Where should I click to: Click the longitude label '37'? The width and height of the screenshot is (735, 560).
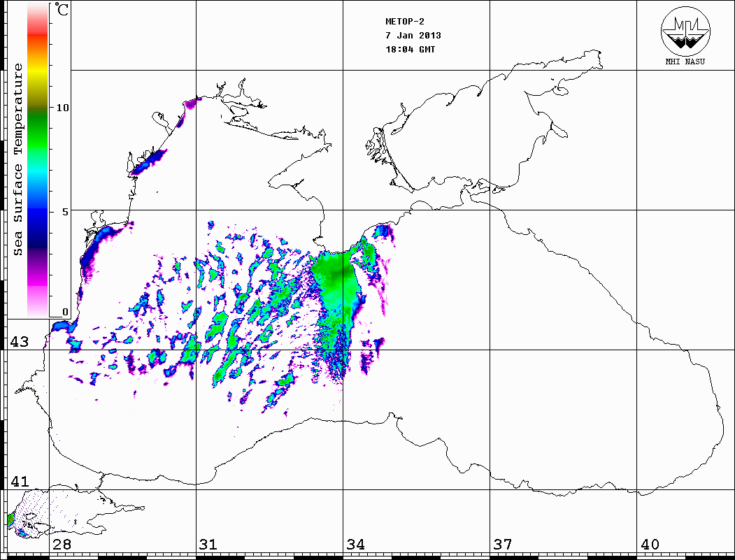503,545
